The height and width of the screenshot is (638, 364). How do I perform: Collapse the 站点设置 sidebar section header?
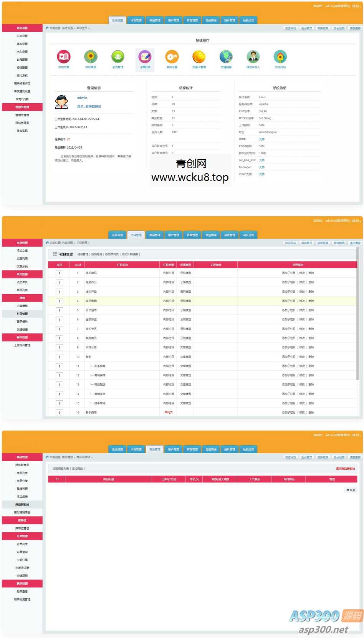point(22,28)
